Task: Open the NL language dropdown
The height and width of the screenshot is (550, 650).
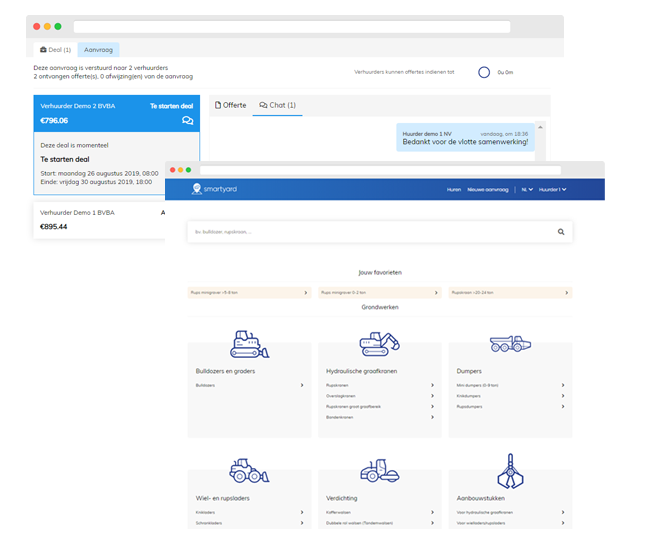Action: (527, 189)
